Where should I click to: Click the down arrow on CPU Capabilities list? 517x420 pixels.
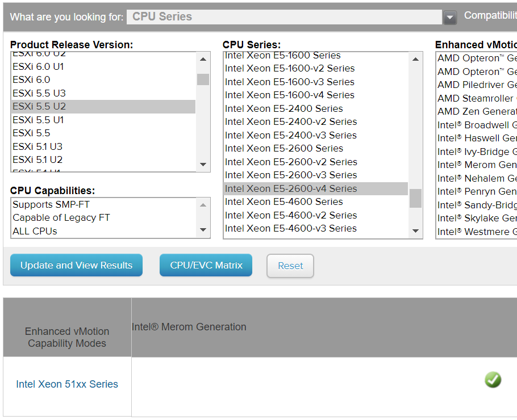[203, 230]
